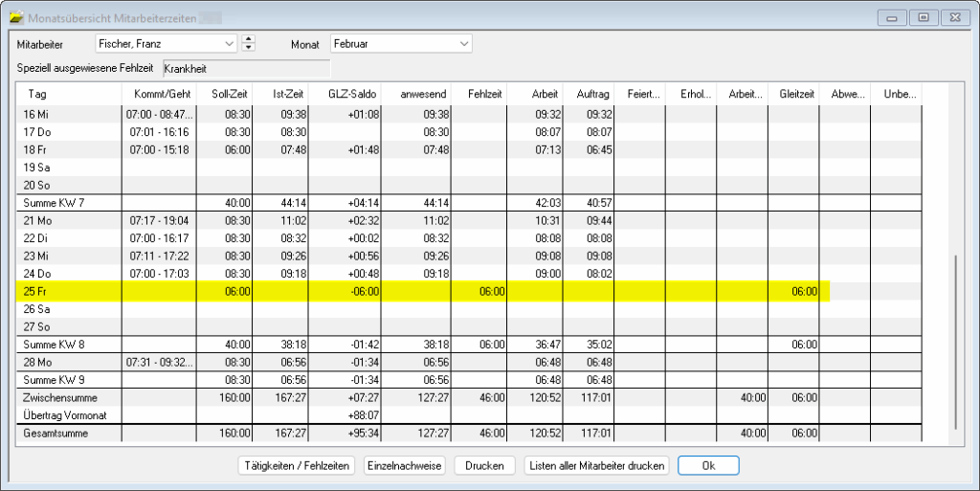Confirm with the Ok button
Image resolution: width=980 pixels, height=491 pixels.
click(x=708, y=466)
